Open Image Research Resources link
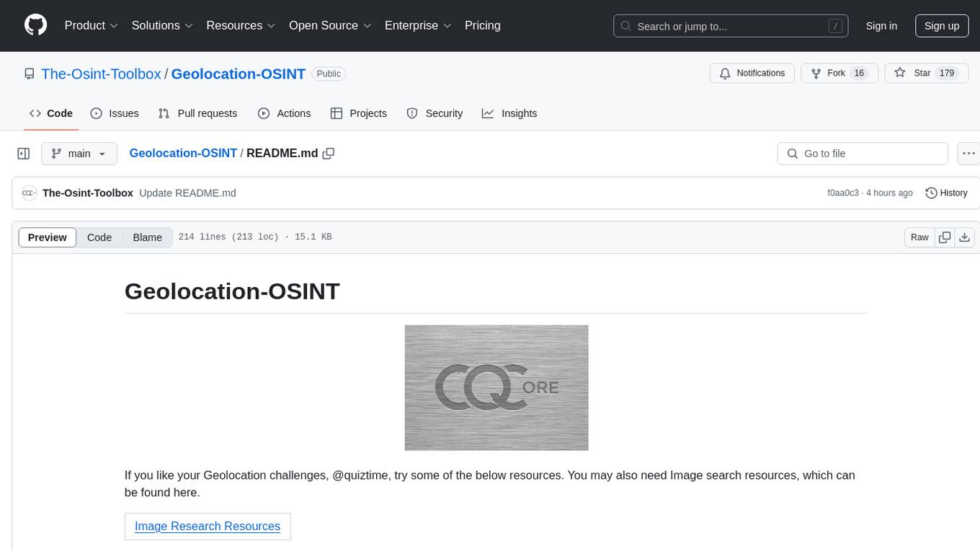This screenshot has width=980, height=551. pos(208,526)
